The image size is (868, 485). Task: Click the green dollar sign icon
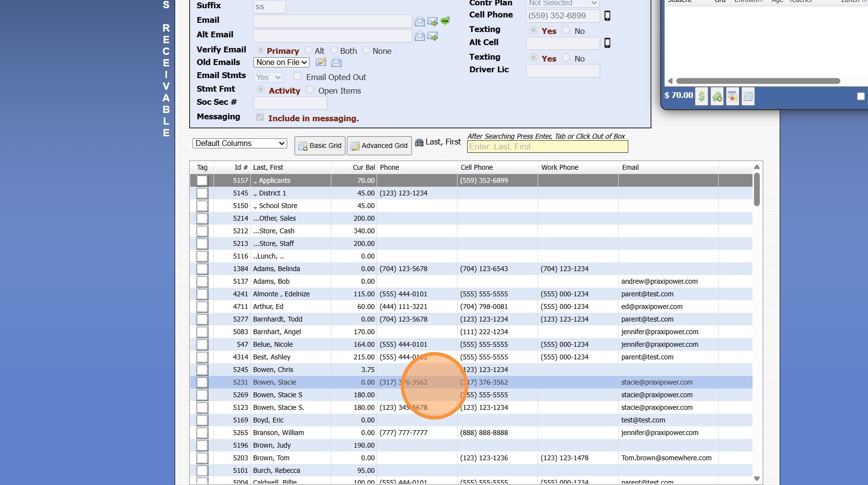click(x=701, y=97)
